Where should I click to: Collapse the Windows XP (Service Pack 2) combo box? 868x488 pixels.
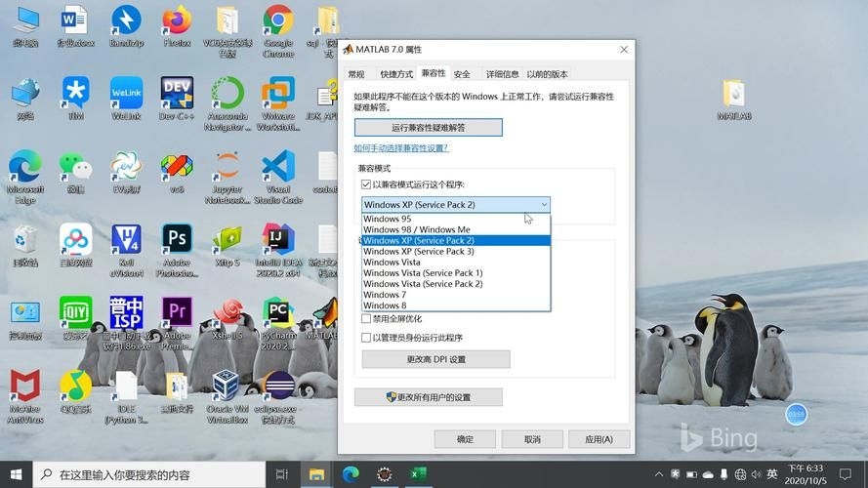tap(543, 205)
